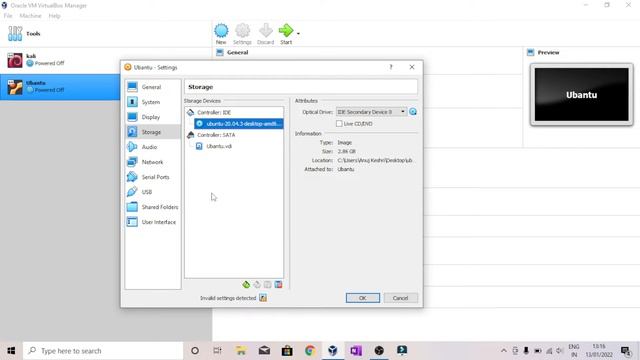Click the Discard toolbar icon
This screenshot has height=360, width=640.
point(265,34)
